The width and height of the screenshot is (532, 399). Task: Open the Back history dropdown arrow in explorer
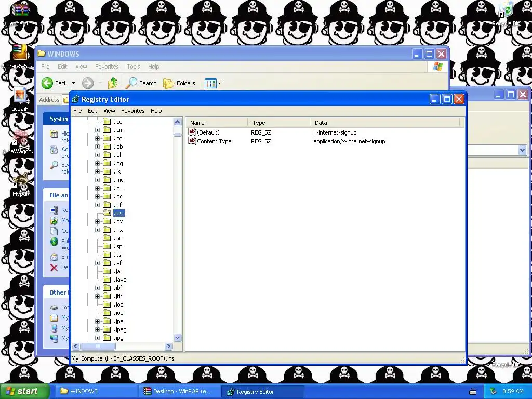pos(73,83)
